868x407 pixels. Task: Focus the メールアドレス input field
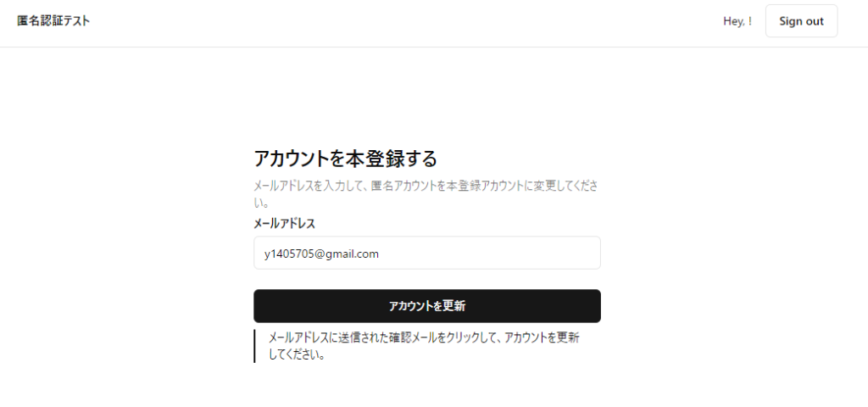pos(427,253)
